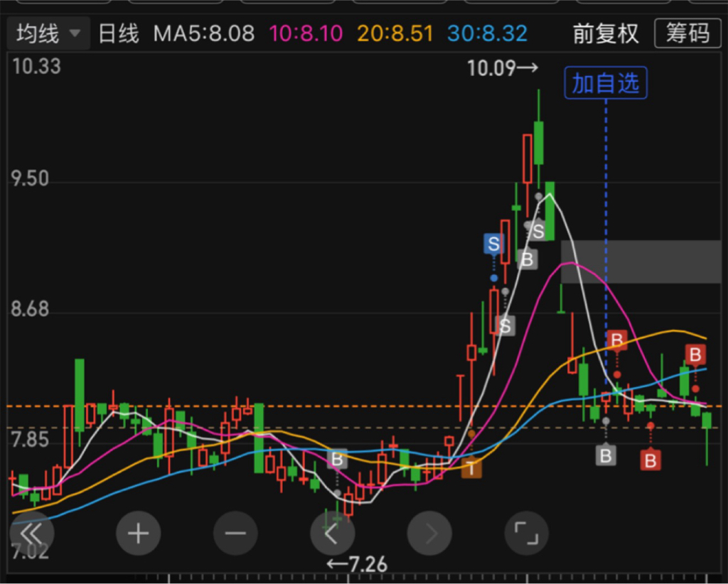Zoom out the chart with minus button
The width and height of the screenshot is (728, 584).
pyautogui.click(x=235, y=534)
